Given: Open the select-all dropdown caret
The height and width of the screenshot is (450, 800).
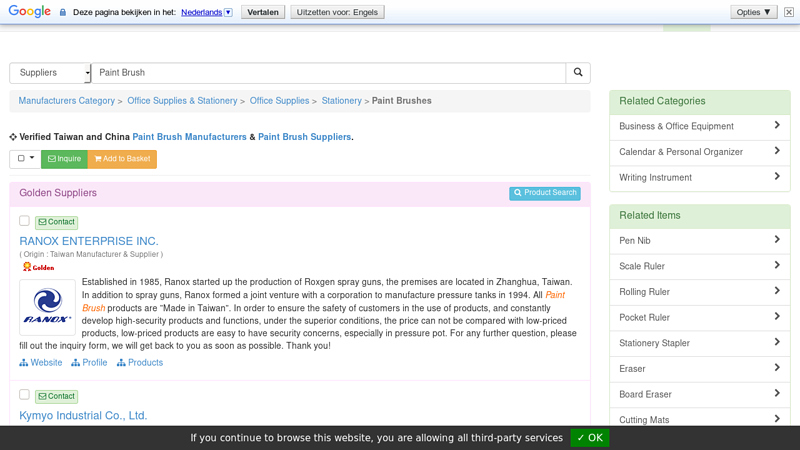Looking at the screenshot, I should (32, 158).
